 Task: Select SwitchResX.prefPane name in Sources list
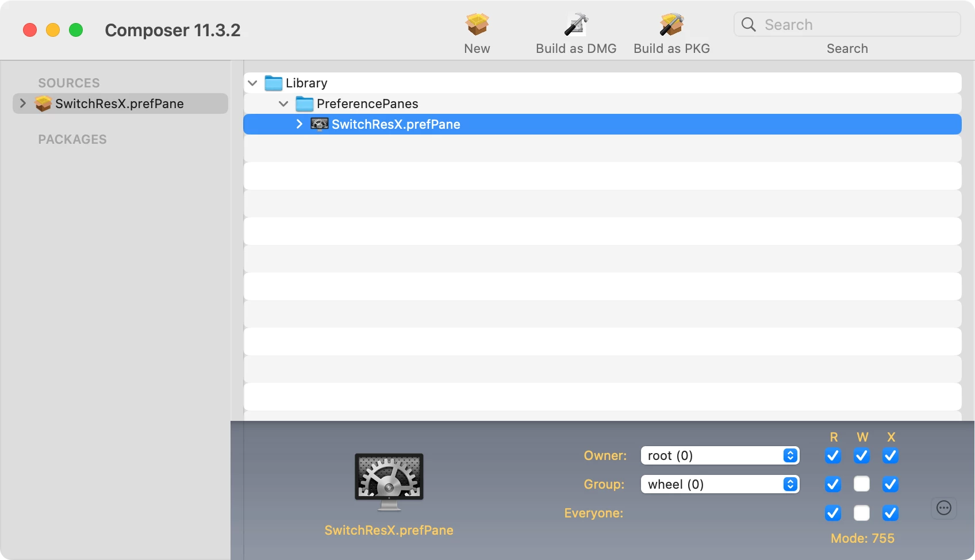click(x=120, y=103)
